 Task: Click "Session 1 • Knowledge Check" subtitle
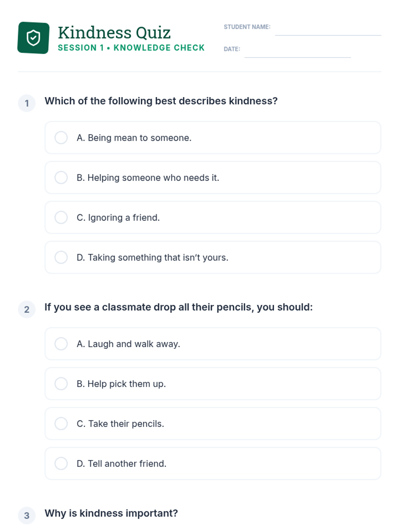[x=131, y=48]
